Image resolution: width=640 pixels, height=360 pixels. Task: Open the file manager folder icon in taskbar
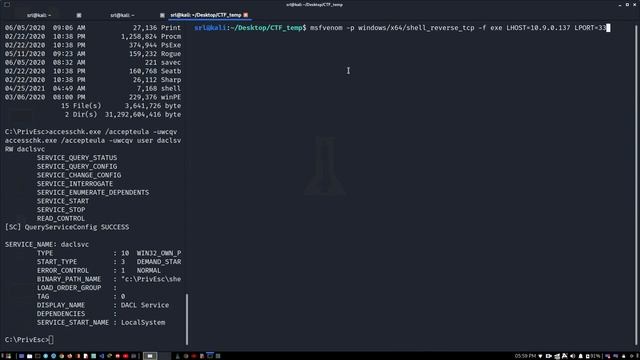coord(29,356)
